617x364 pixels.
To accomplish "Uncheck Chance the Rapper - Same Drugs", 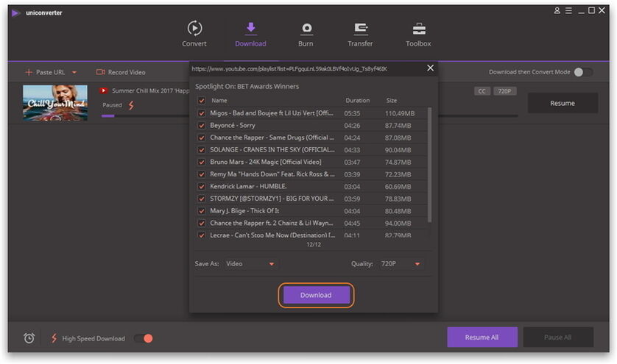I will 202,138.
